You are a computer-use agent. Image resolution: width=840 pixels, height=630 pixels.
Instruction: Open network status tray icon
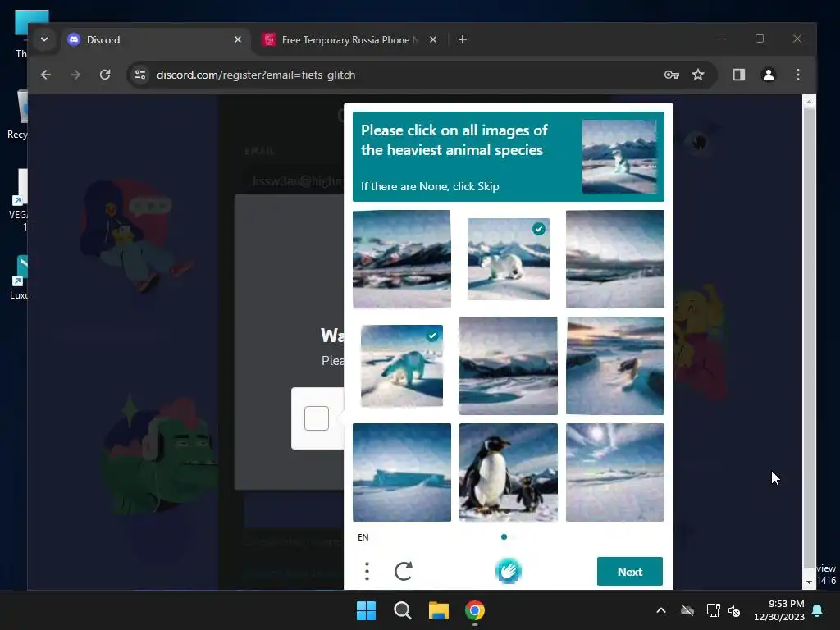713,610
